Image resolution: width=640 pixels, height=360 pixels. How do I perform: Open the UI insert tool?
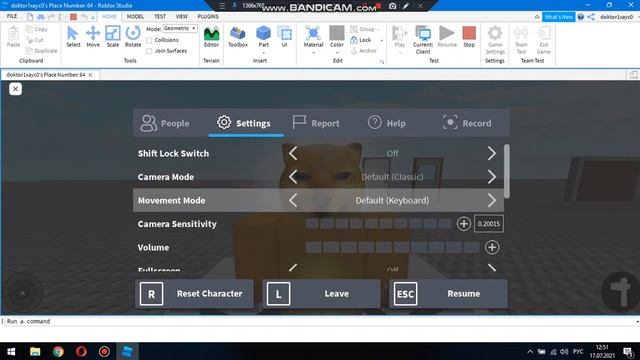click(x=284, y=37)
